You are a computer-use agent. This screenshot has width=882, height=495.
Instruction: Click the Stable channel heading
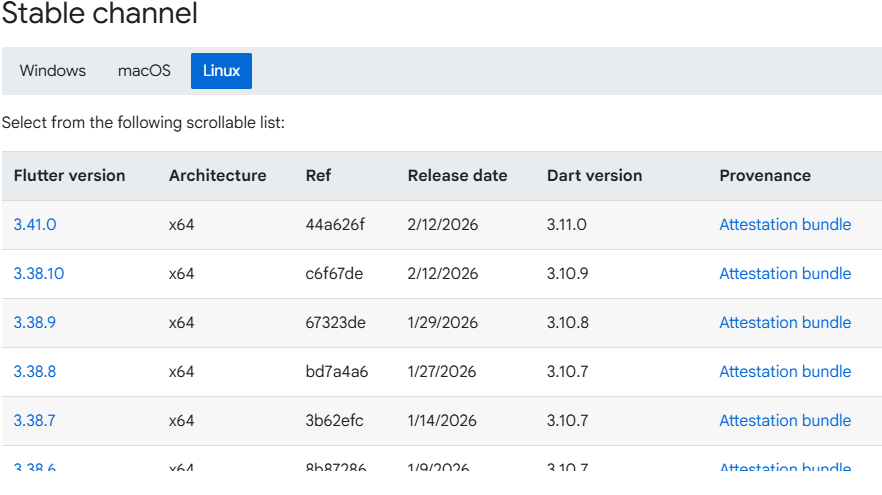[100, 15]
